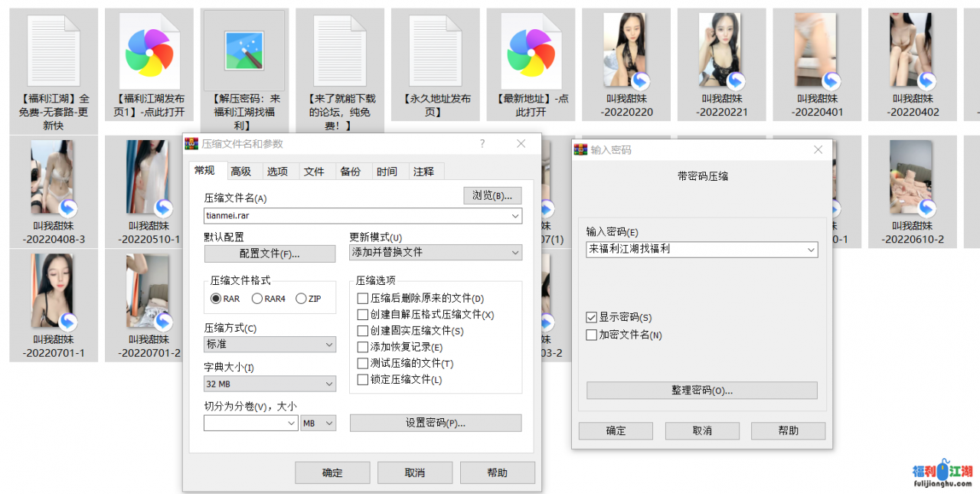The width and height of the screenshot is (980, 494).
Task: Click the 设置密码(P)... button
Action: click(435, 423)
